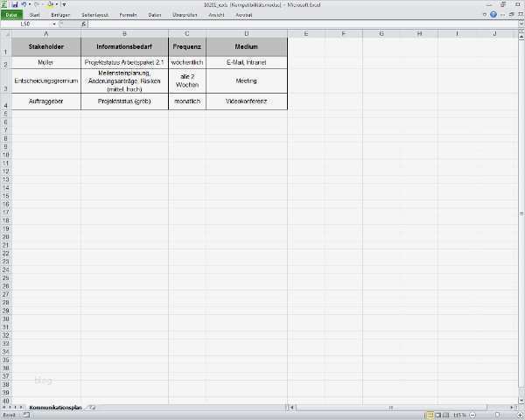Switch to Page Layout view in status bar
The width and height of the screenshot is (525, 420).
(x=438, y=416)
